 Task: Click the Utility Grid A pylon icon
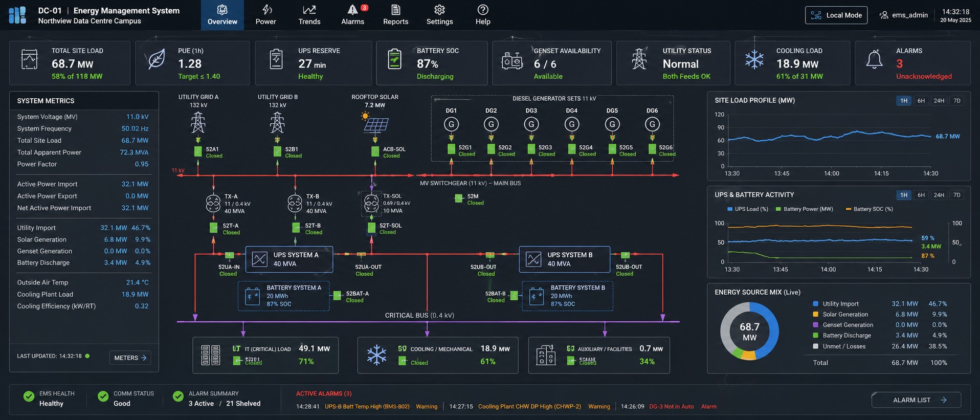(x=198, y=123)
